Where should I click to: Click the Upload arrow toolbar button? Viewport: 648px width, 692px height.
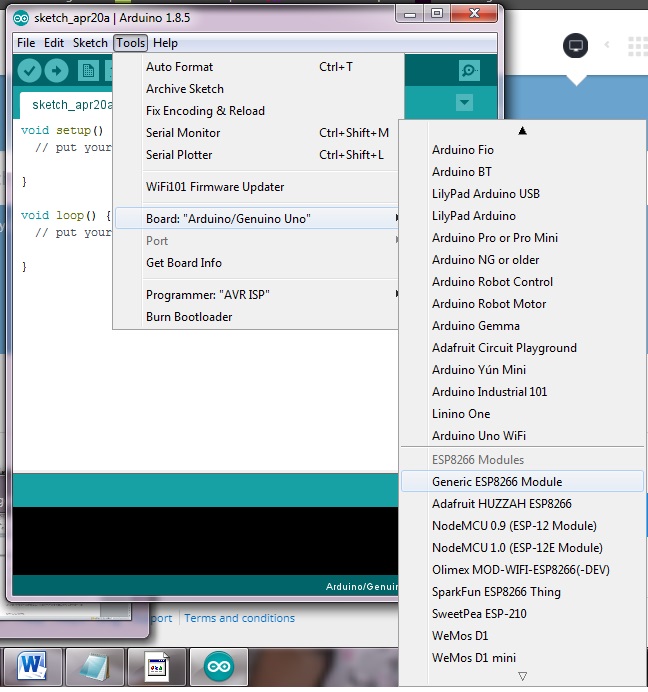(57, 71)
